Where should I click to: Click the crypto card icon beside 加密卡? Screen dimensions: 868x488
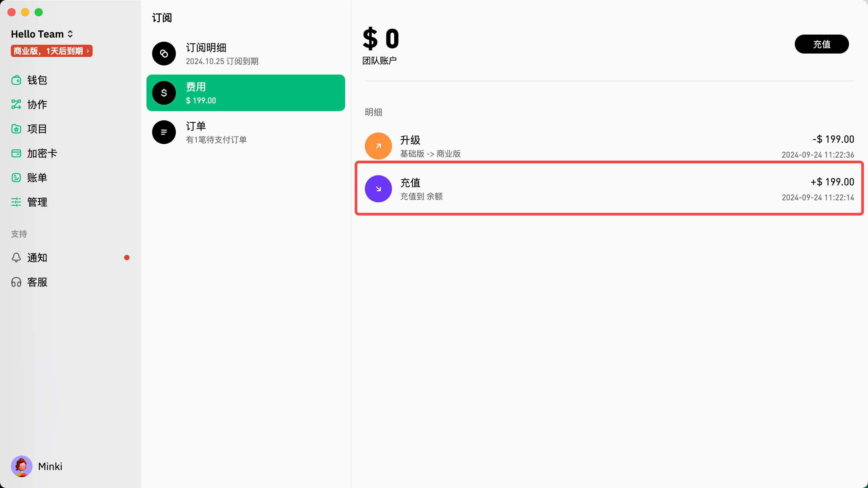16,153
